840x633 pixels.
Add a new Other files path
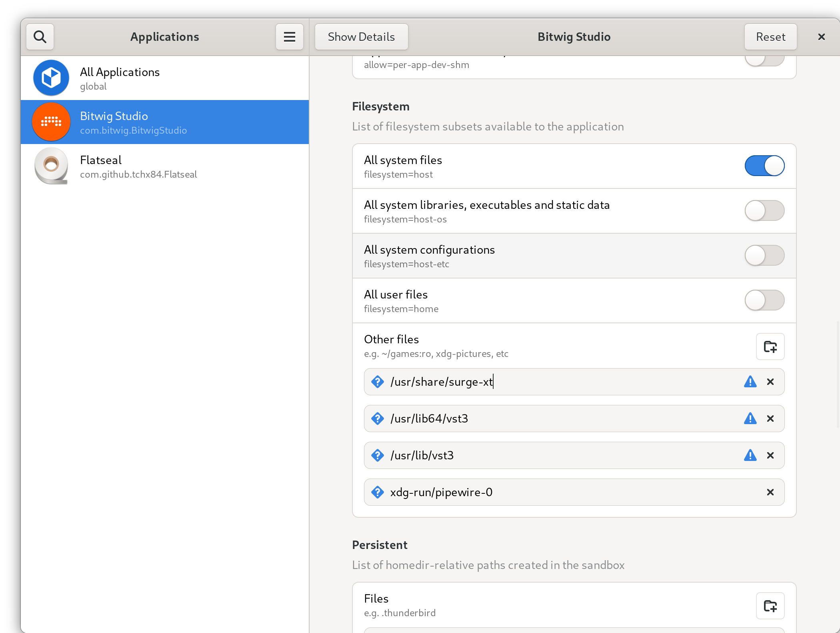point(770,347)
